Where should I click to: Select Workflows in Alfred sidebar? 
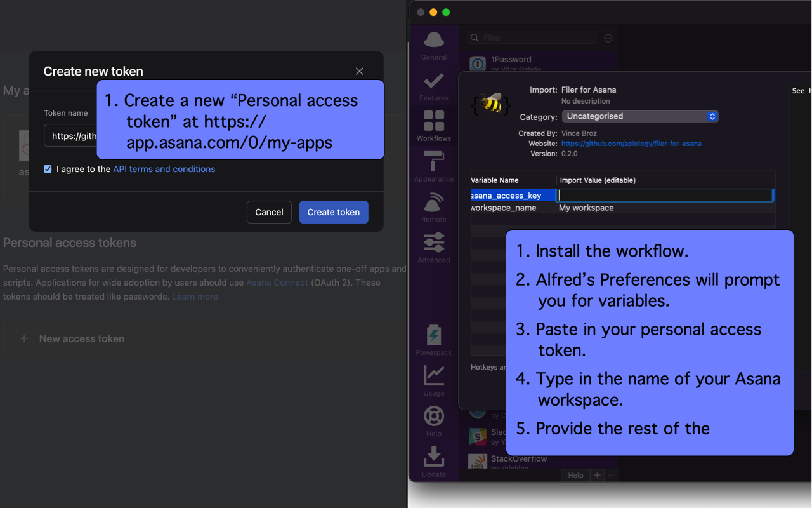click(x=434, y=126)
